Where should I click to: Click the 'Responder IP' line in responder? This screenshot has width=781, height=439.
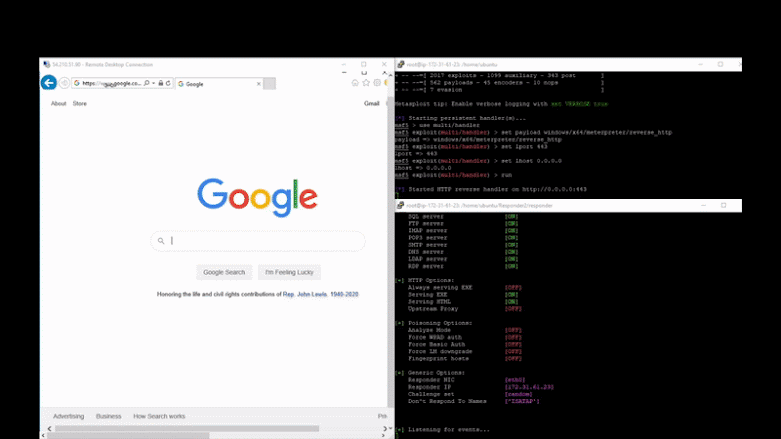click(x=481, y=387)
